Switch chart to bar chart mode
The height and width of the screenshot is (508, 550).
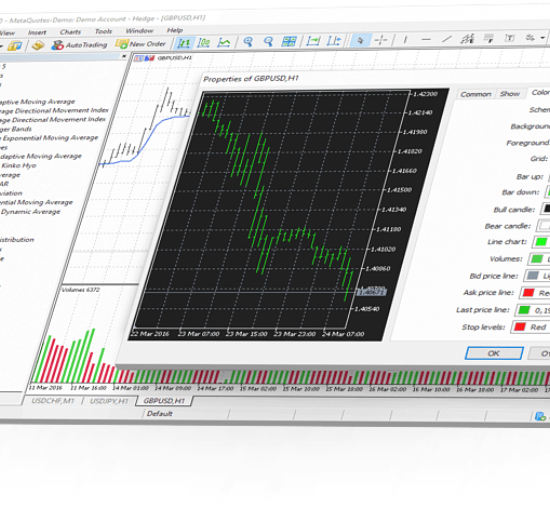pyautogui.click(x=184, y=43)
